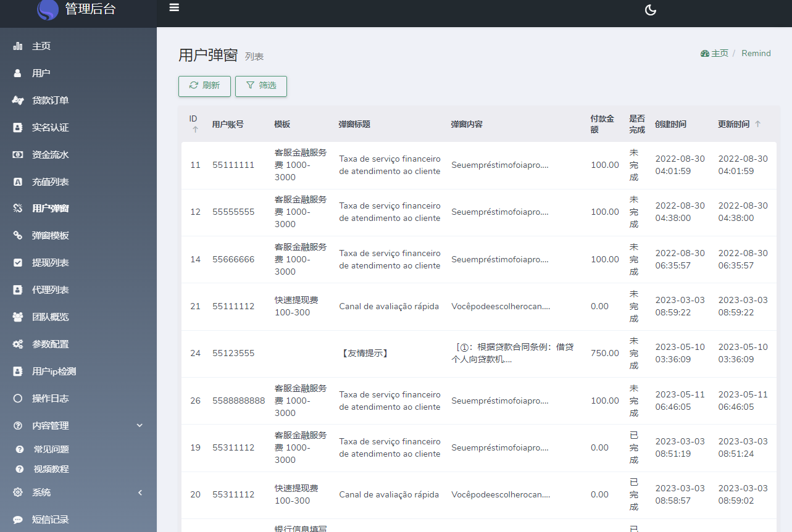
Task: Click the circle icon beside 操作日志
Action: (18, 399)
